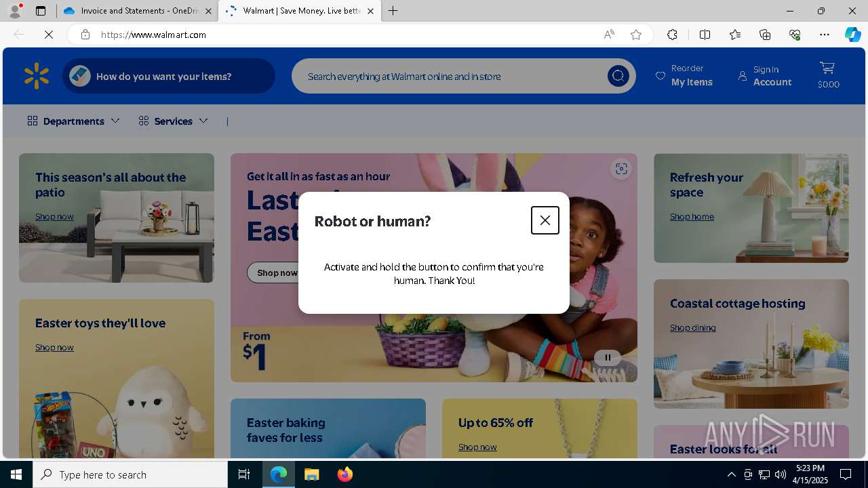Click the browser back arrow
Screen dimensions: 868x488
19,35
